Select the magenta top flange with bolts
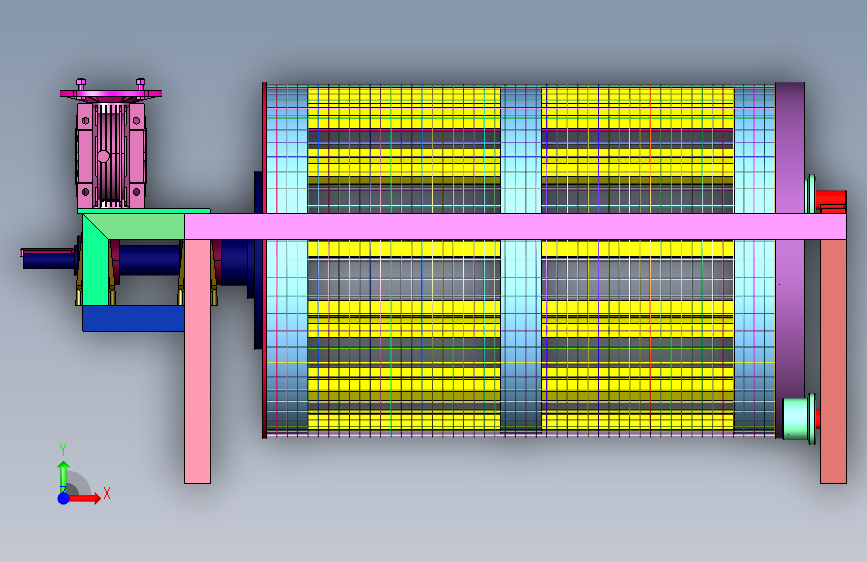This screenshot has width=867, height=562. point(111,92)
